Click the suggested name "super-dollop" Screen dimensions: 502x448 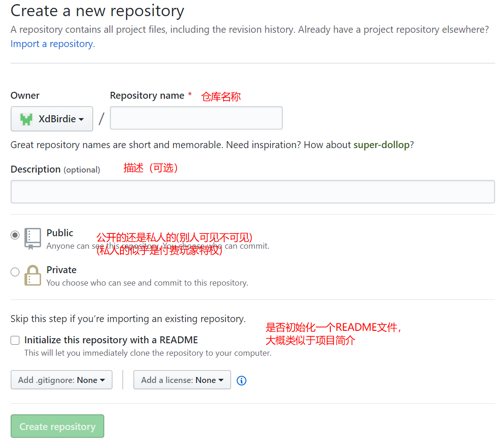tap(382, 144)
